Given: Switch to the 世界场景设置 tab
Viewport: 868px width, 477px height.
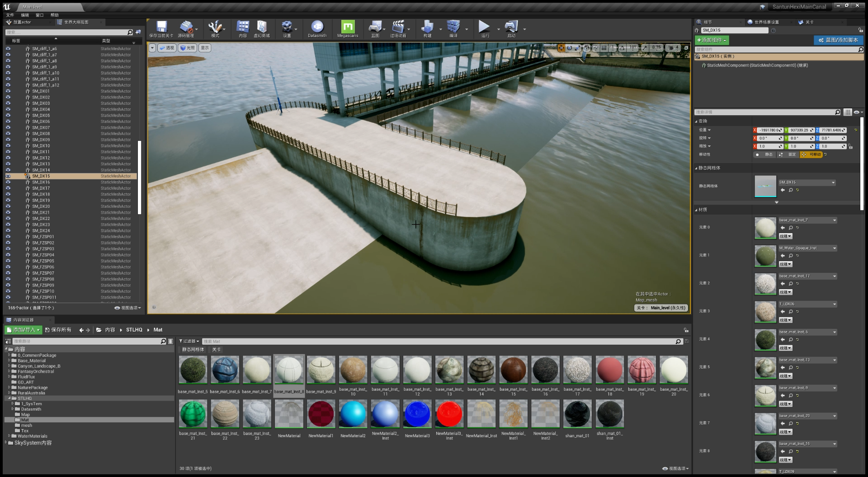Looking at the screenshot, I should tap(766, 22).
